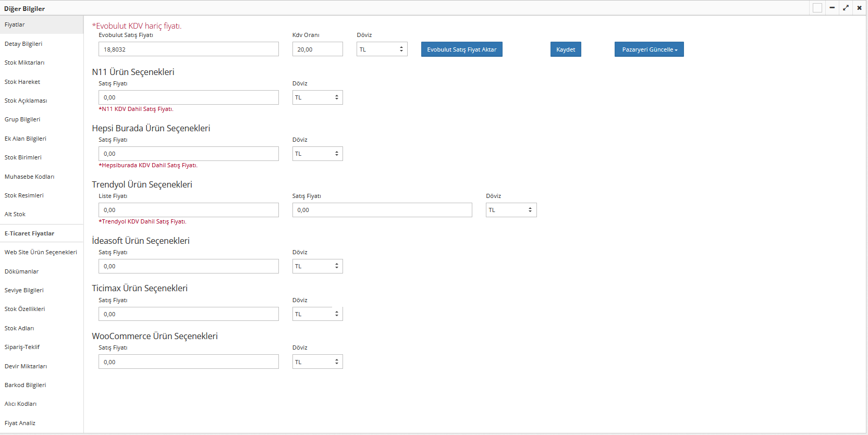The width and height of the screenshot is (868, 435).
Task: Click the empty square box in header
Action: point(817,8)
